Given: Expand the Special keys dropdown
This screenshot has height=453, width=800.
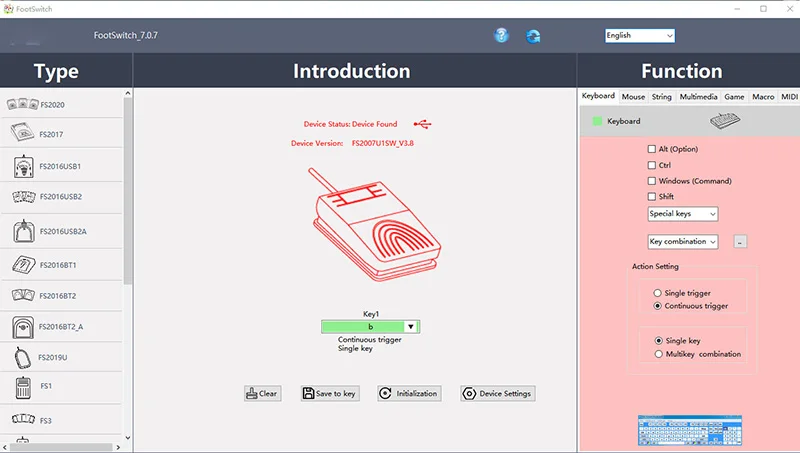Looking at the screenshot, I should pos(683,214).
